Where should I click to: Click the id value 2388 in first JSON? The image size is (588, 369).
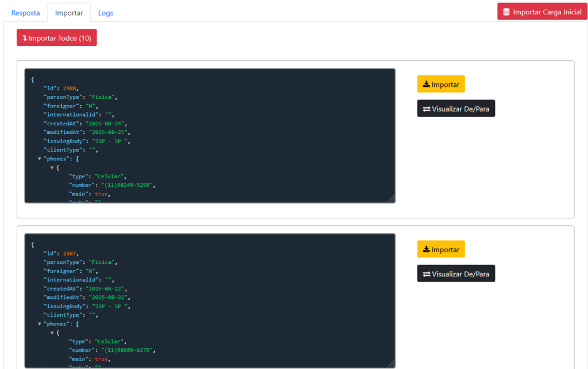pyautogui.click(x=70, y=88)
